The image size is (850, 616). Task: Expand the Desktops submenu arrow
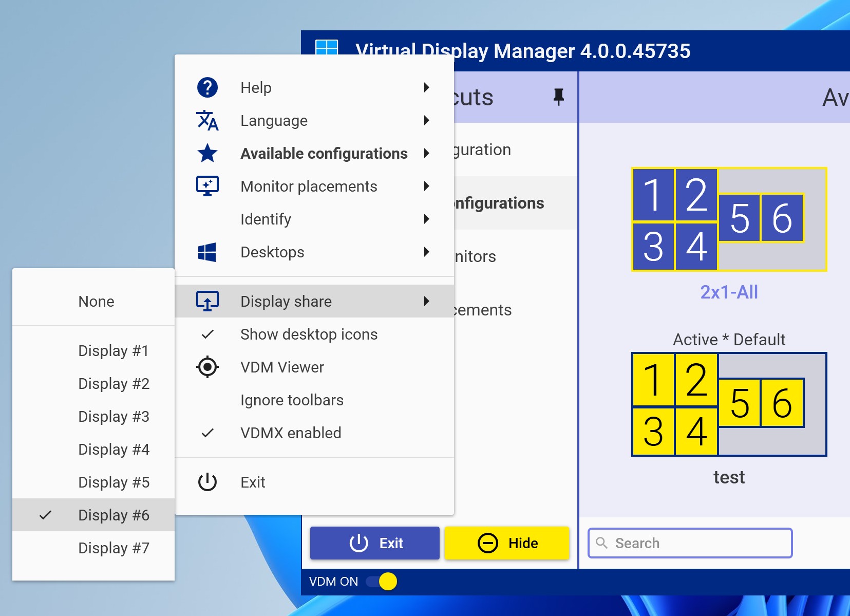[x=427, y=252]
